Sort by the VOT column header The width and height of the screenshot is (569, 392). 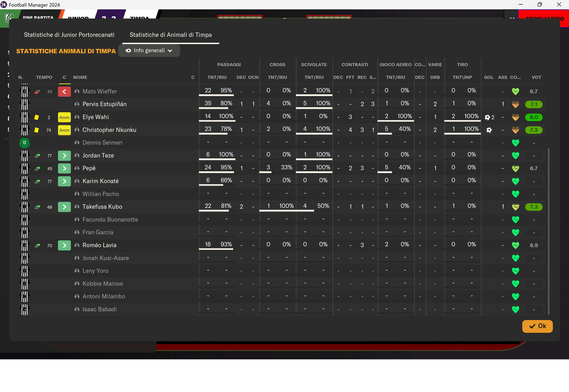click(536, 77)
